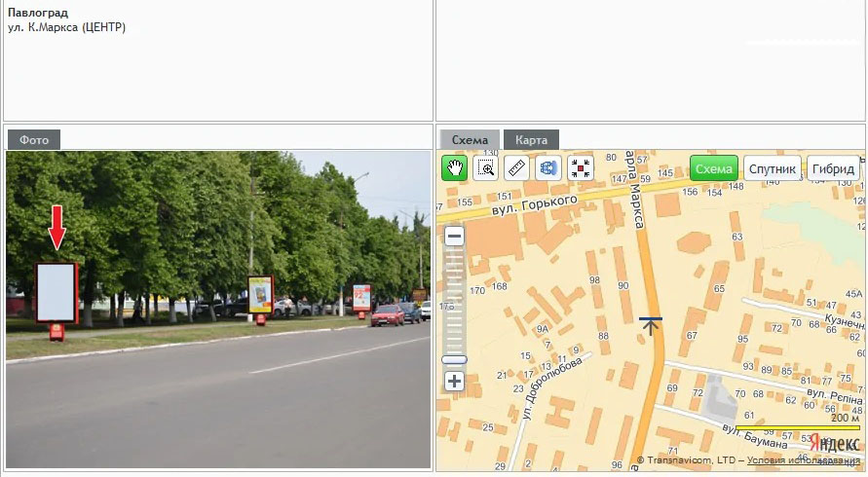
Task: Click the blue map tool icon
Action: pyautogui.click(x=548, y=168)
